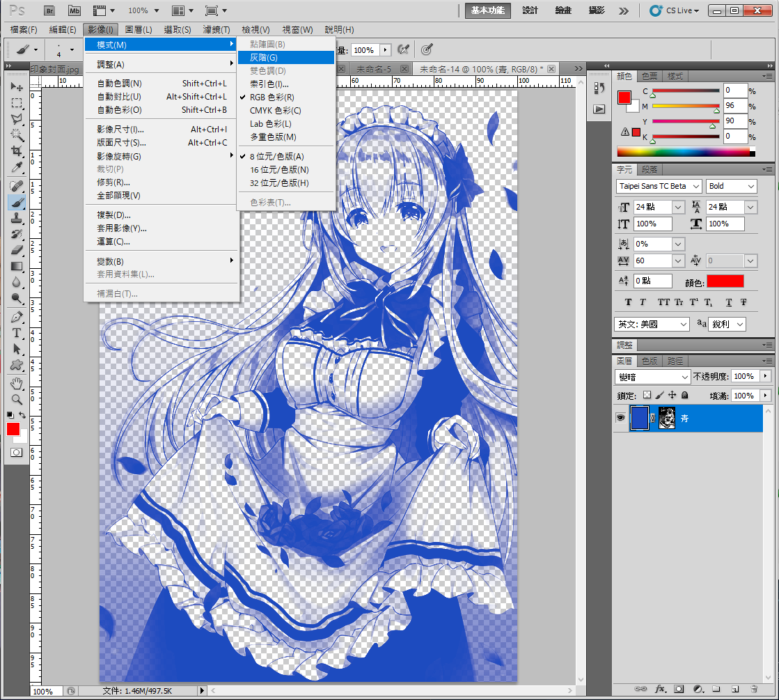Image resolution: width=779 pixels, height=700 pixels.
Task: Select the Dodge tool
Action: point(17,298)
